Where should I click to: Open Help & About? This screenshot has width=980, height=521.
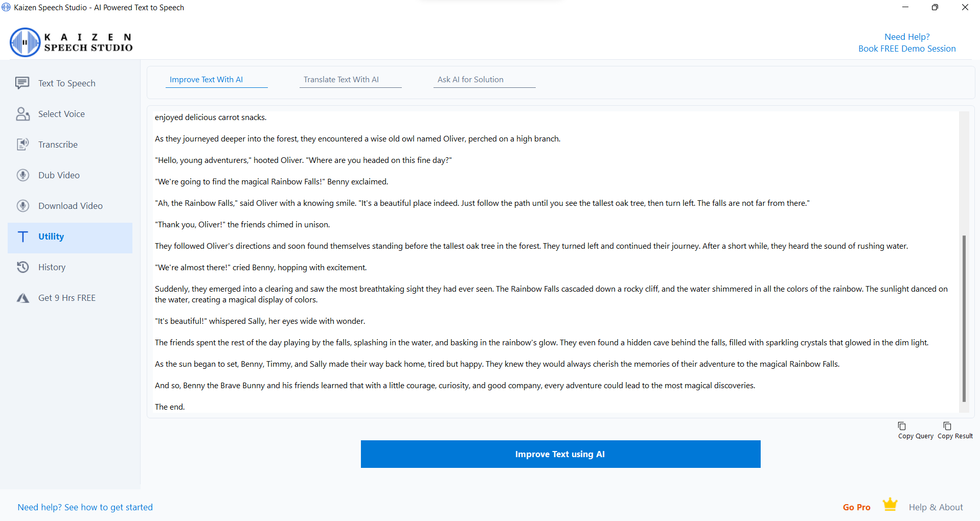point(936,507)
